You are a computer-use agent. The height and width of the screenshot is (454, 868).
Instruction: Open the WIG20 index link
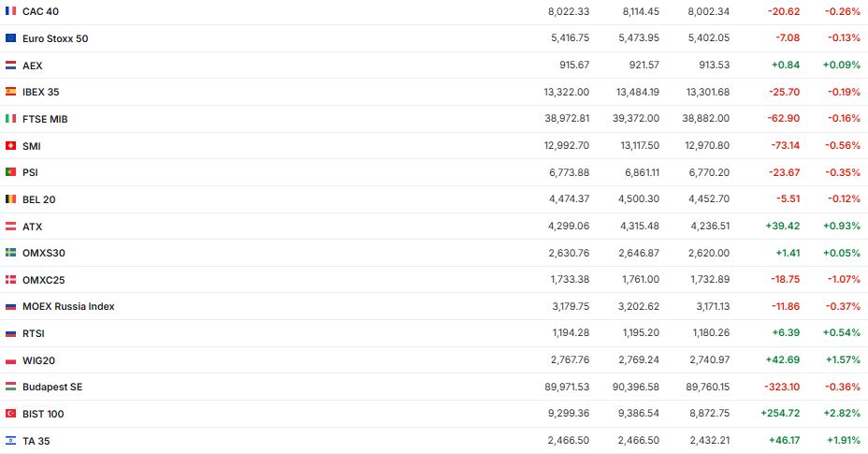[x=39, y=360]
